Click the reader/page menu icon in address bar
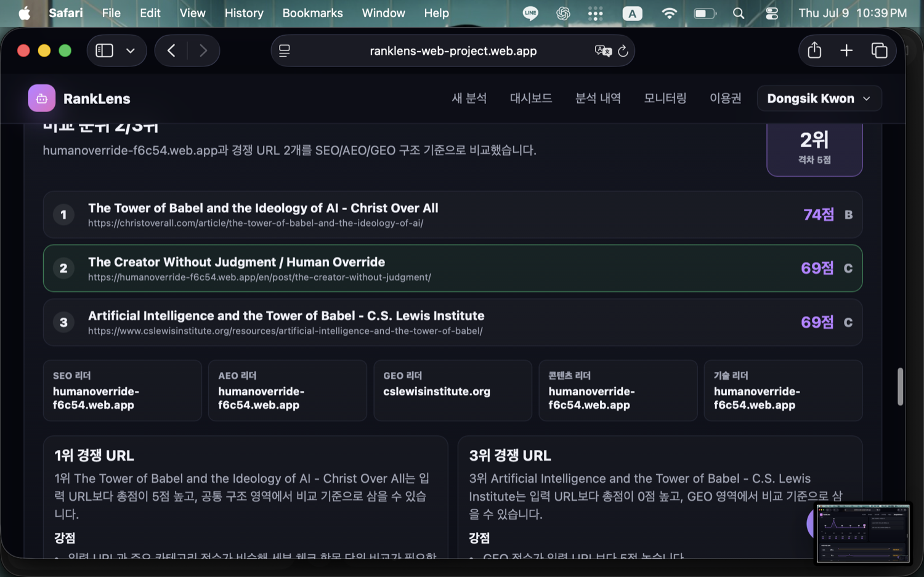The height and width of the screenshot is (577, 924). tap(284, 50)
